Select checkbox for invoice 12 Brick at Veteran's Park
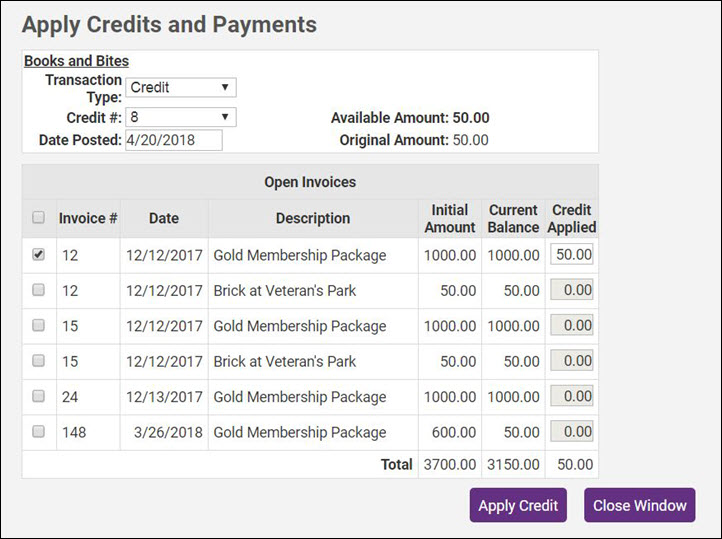 click(38, 290)
